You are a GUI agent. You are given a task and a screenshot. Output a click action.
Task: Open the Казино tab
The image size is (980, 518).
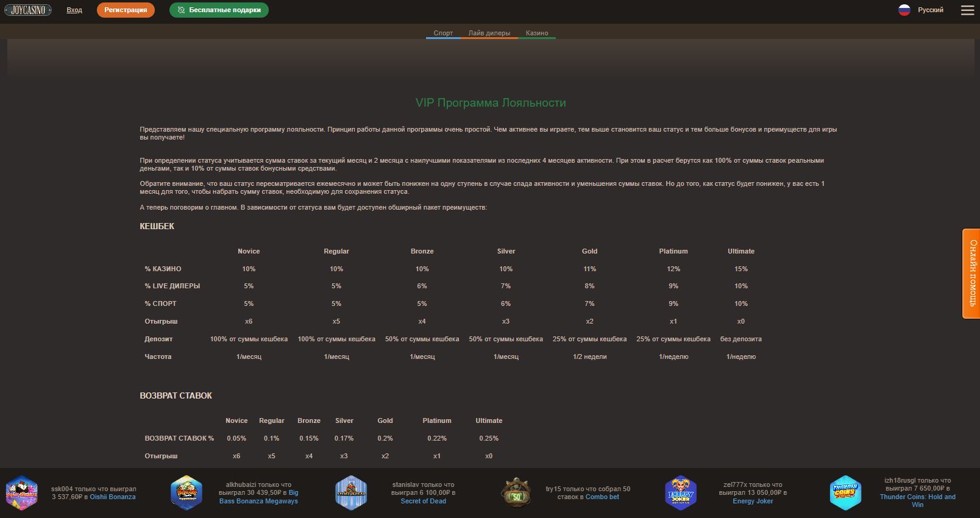pyautogui.click(x=537, y=33)
